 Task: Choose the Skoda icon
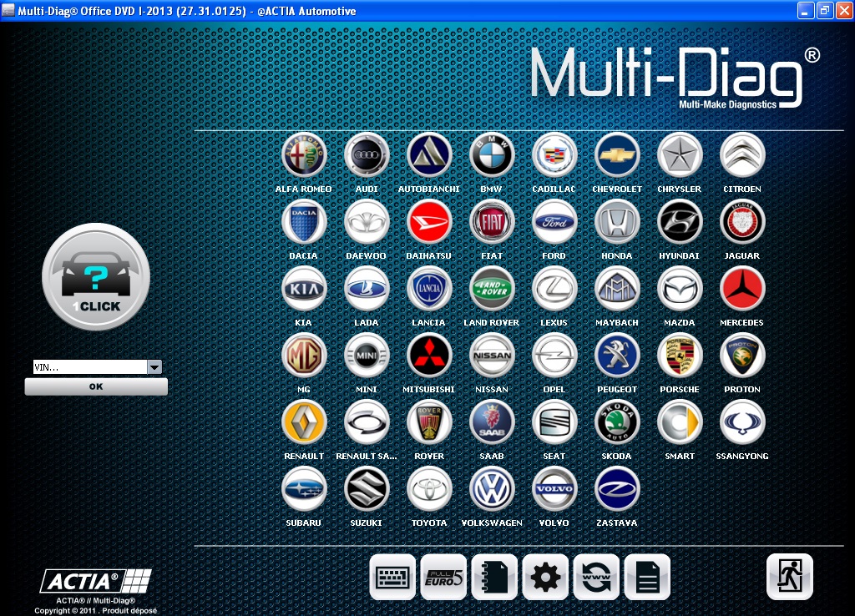(617, 422)
